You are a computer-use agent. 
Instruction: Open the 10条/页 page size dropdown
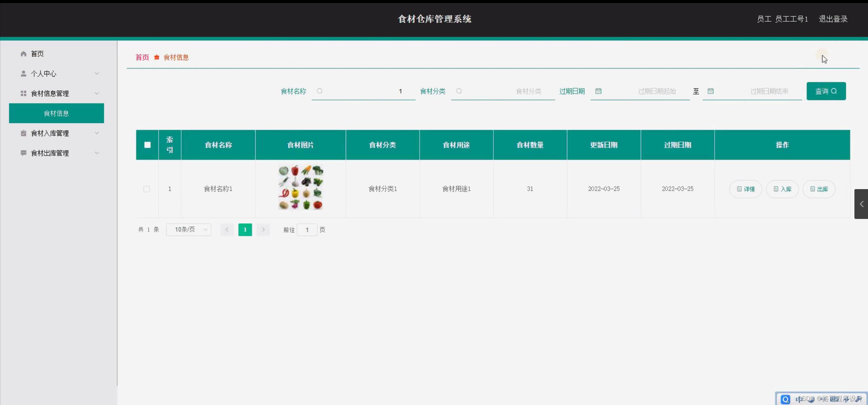pos(189,230)
